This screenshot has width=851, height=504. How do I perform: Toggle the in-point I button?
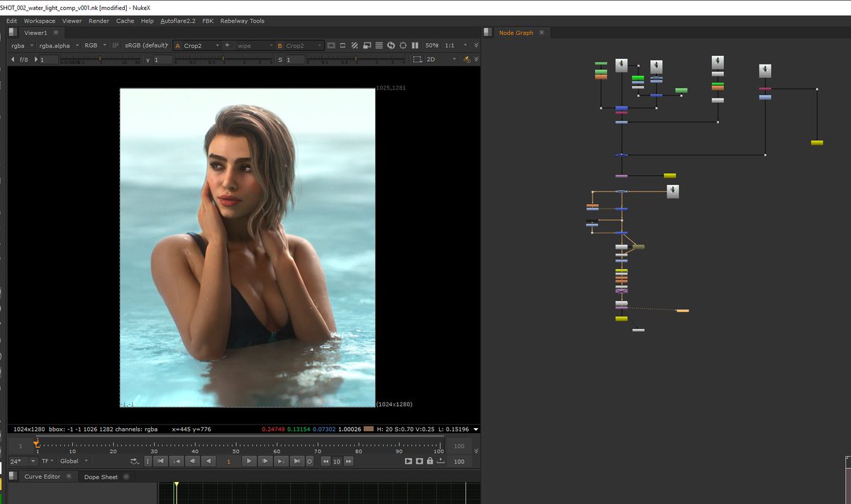(148, 461)
